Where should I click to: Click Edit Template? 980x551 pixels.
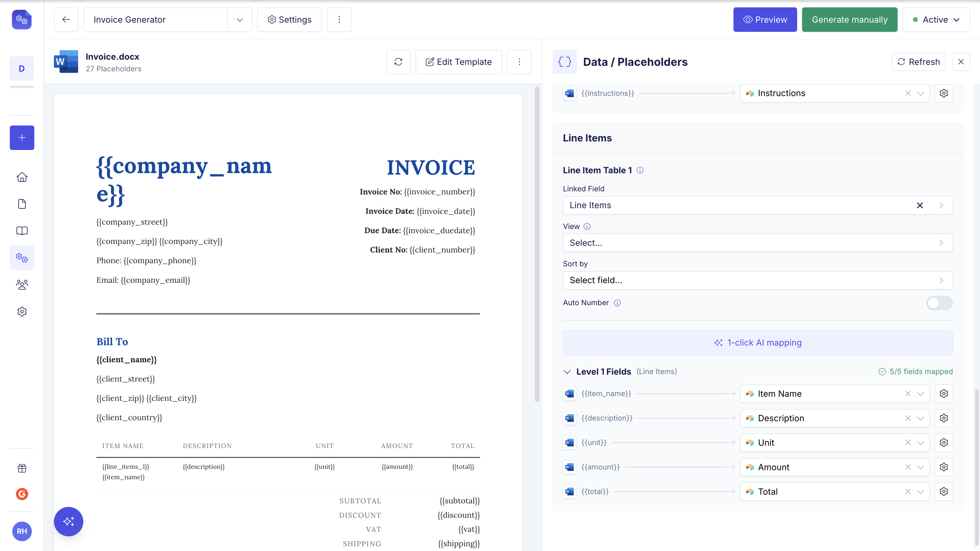[458, 62]
